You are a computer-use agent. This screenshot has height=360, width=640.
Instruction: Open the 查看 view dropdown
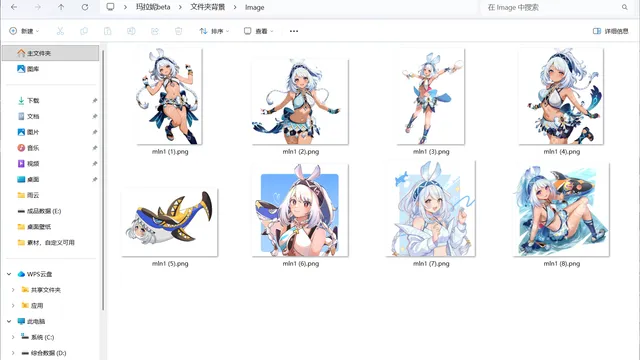click(x=259, y=31)
